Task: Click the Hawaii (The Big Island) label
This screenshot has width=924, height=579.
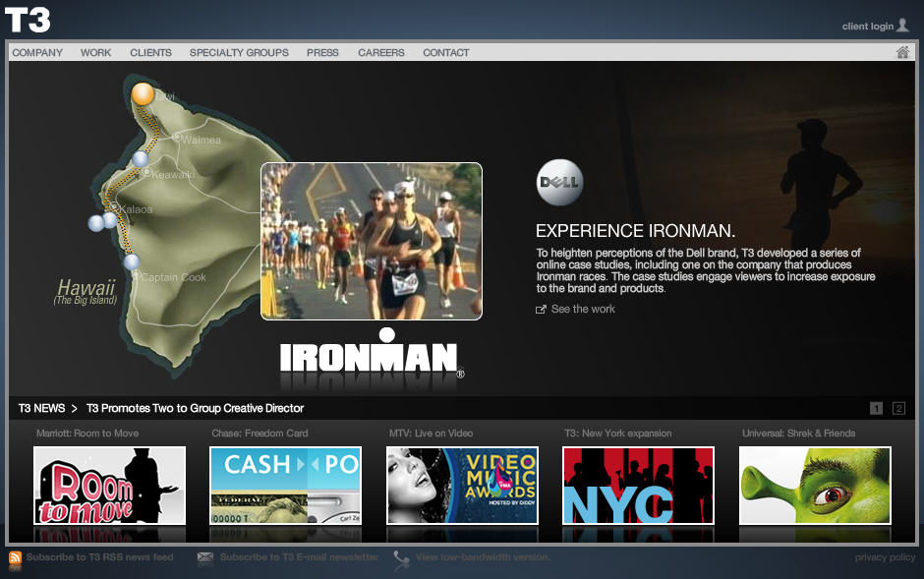Action: [86, 292]
